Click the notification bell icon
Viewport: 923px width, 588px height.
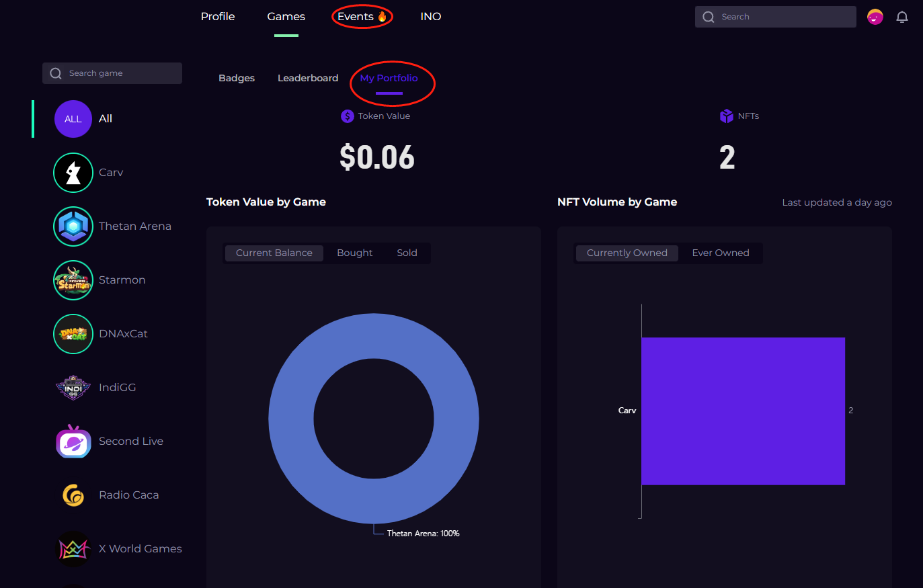coord(902,17)
